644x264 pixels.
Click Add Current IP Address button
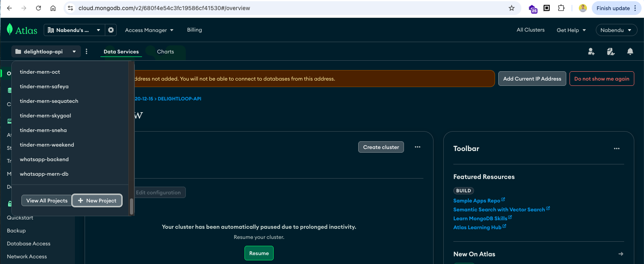(x=532, y=79)
